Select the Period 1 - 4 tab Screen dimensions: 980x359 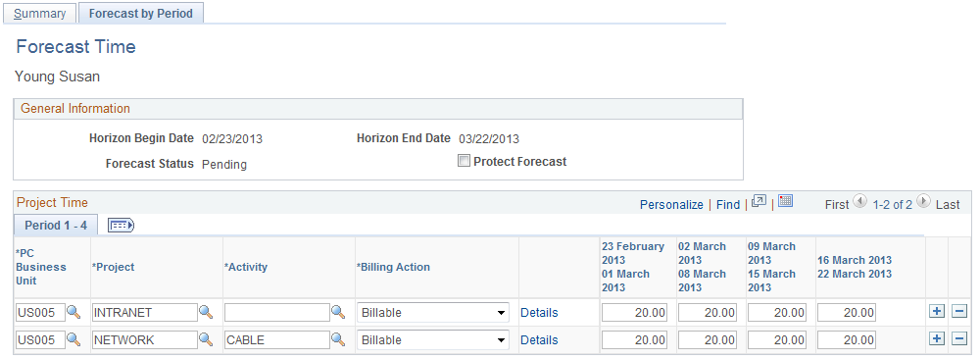[x=56, y=226]
